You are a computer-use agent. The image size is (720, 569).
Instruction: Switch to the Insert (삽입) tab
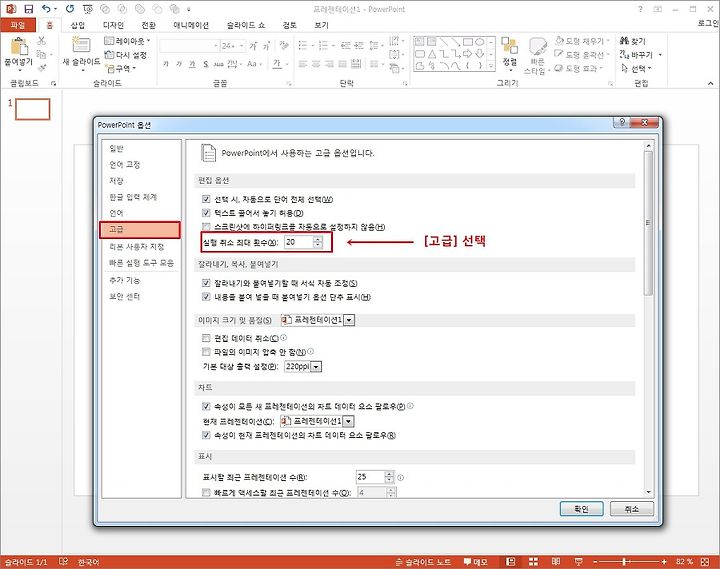pos(78,25)
